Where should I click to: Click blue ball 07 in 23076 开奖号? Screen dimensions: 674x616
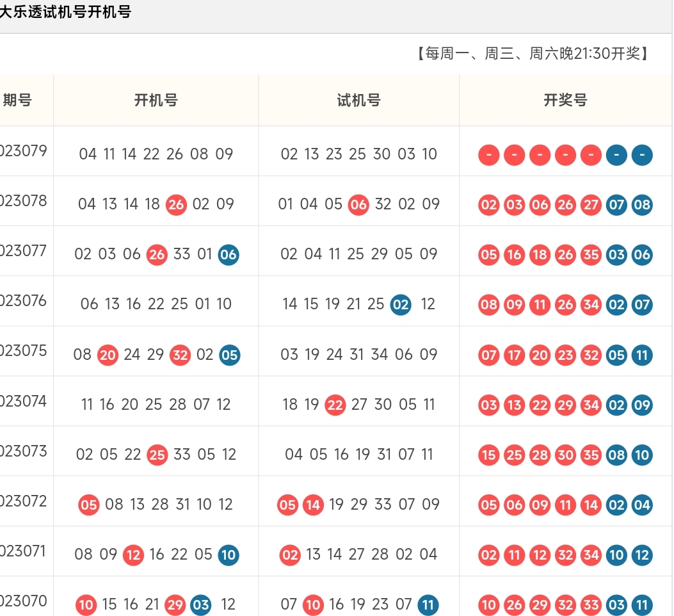tap(642, 305)
